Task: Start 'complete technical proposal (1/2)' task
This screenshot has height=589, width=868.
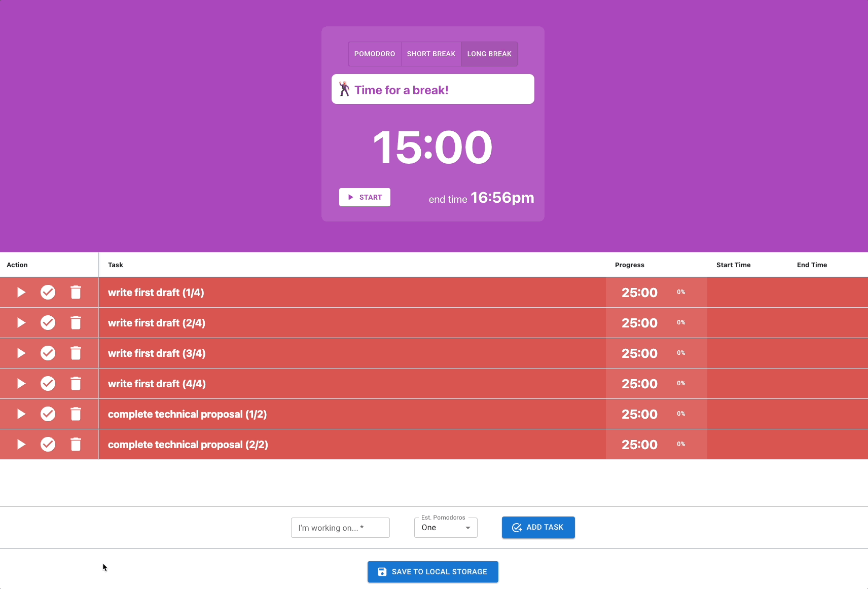Action: click(21, 414)
